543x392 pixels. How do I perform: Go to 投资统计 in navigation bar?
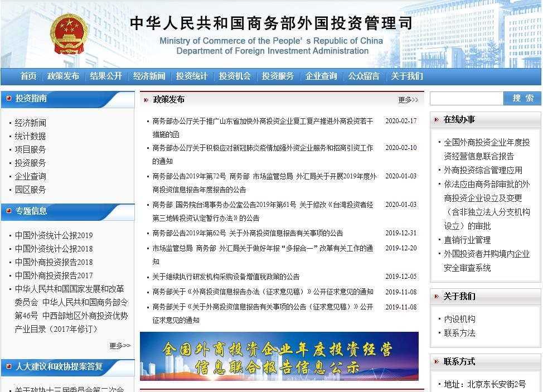point(192,76)
